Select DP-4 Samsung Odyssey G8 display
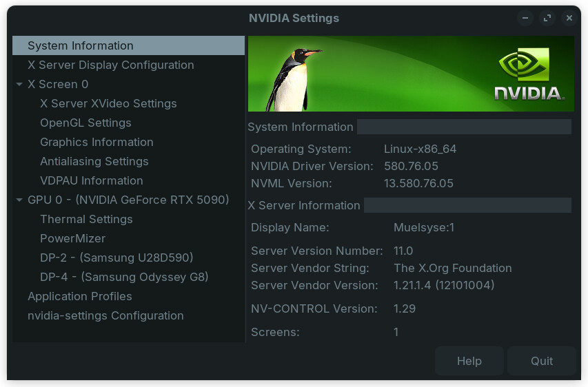588x387 pixels. (x=124, y=277)
